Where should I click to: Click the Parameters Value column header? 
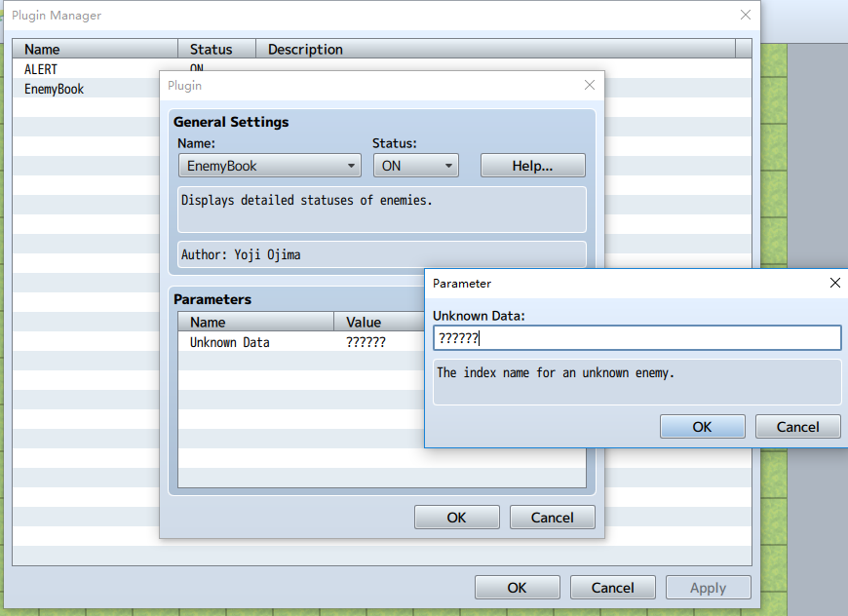[379, 323]
